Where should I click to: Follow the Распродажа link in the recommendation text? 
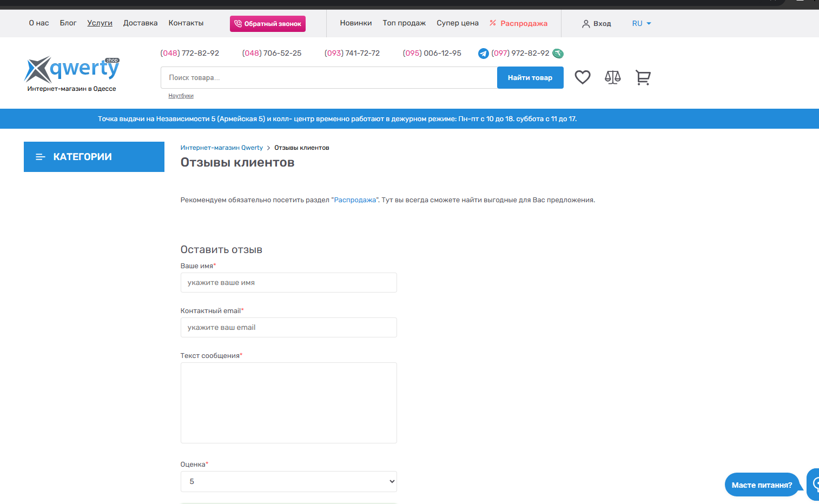(355, 200)
